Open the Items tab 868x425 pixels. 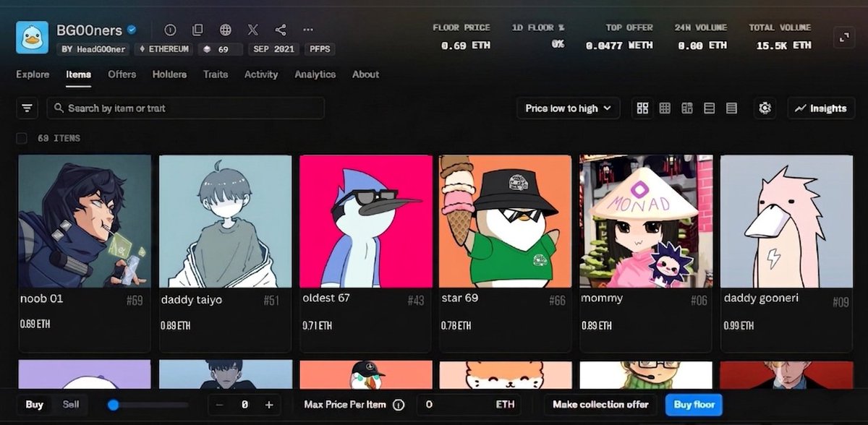pyautogui.click(x=78, y=74)
